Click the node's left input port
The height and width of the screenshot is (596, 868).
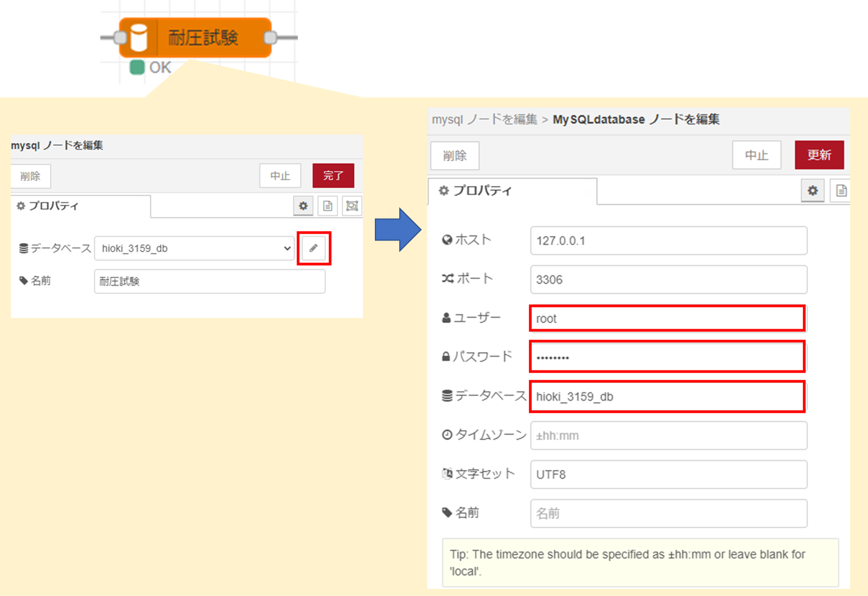coord(120,37)
